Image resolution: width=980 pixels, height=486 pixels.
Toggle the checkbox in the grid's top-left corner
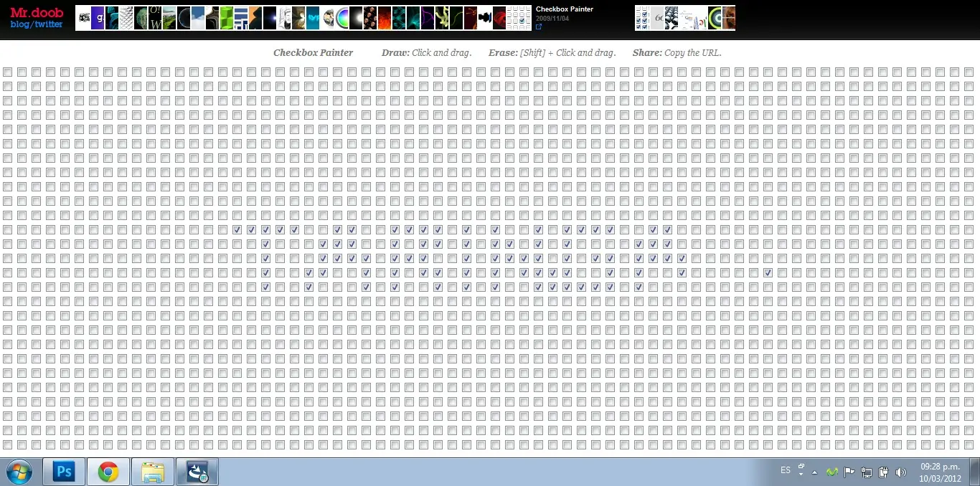point(7,72)
